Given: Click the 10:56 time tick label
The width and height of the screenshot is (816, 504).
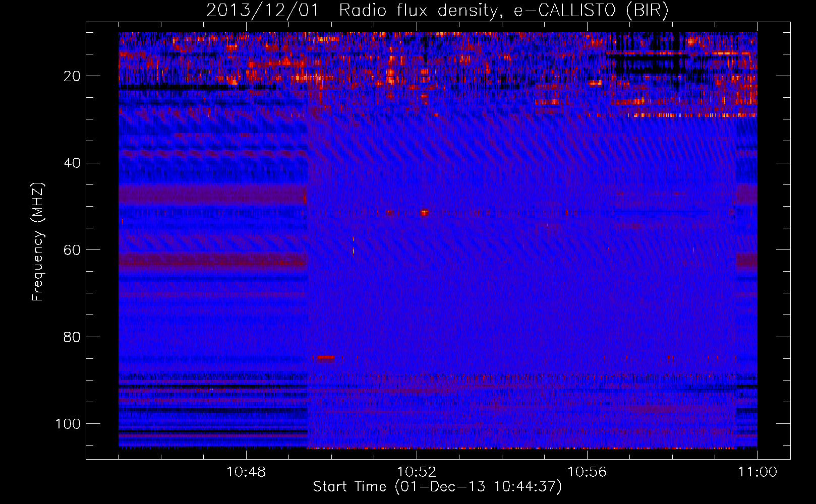Looking at the screenshot, I should click(x=587, y=472).
